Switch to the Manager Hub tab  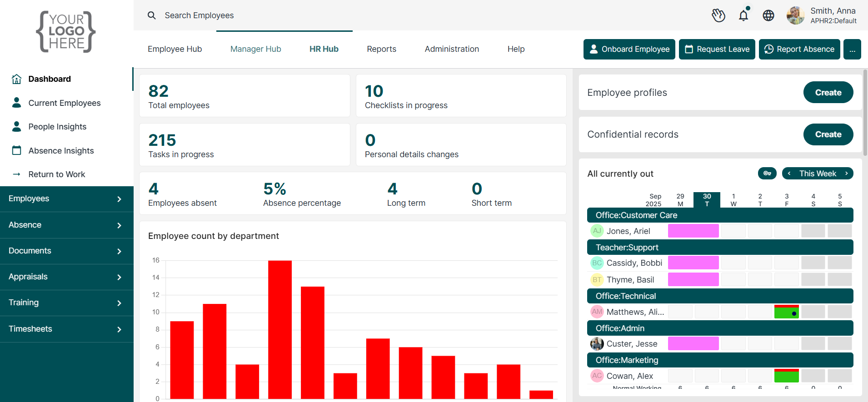pyautogui.click(x=255, y=49)
